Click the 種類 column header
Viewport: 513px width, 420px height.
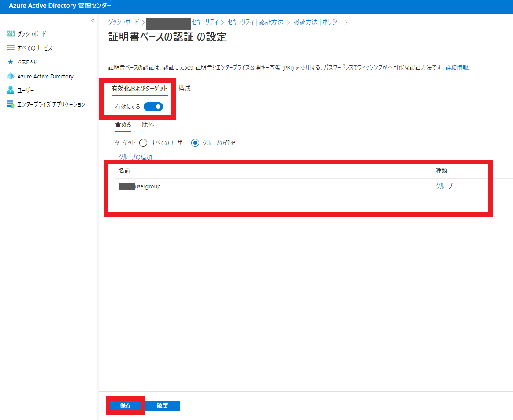click(x=441, y=171)
